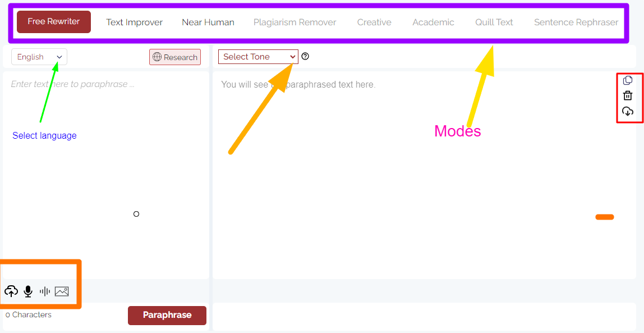This screenshot has width=644, height=333.
Task: Activate the Free Rewriter mode button
Action: coord(53,21)
